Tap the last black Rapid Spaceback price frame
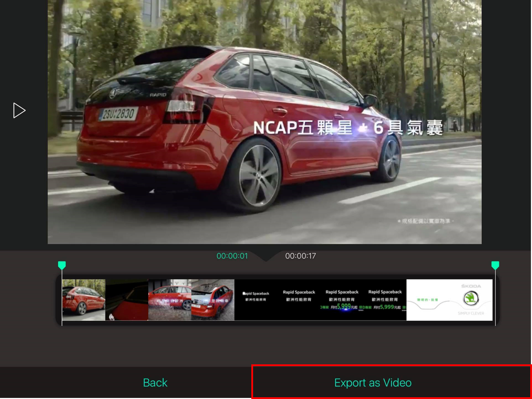Viewport: 532px width, 399px height. pyautogui.click(x=385, y=300)
